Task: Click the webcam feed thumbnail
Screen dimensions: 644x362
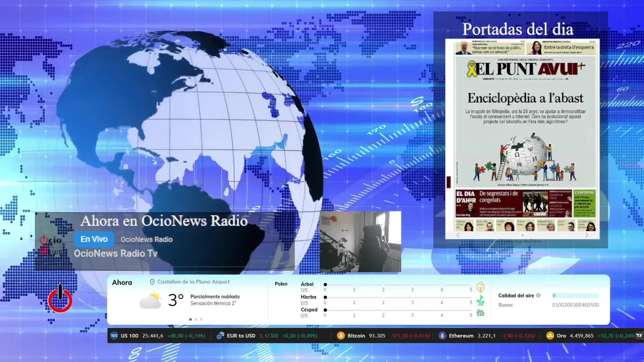Action: click(360, 242)
